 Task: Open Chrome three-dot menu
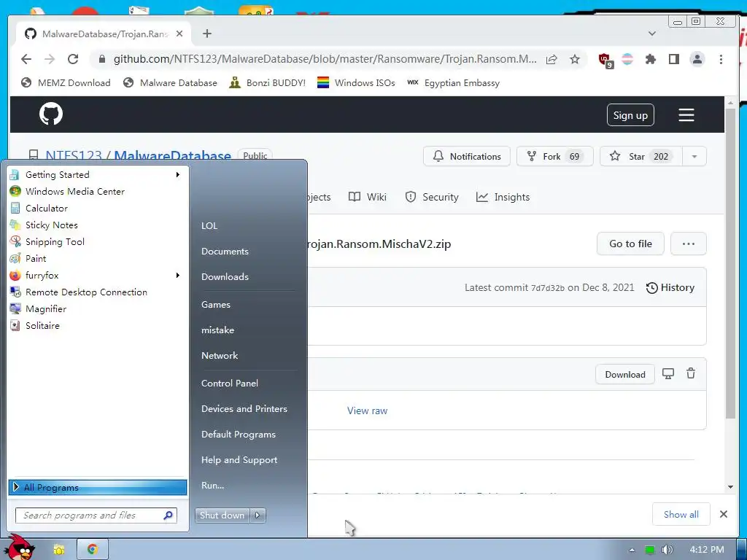tap(721, 59)
